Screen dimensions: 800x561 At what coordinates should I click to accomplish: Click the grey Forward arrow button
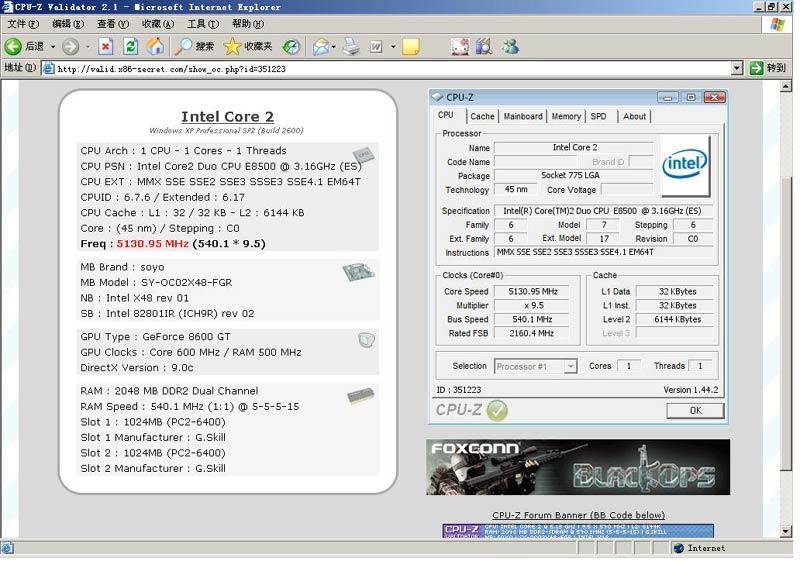(71, 46)
